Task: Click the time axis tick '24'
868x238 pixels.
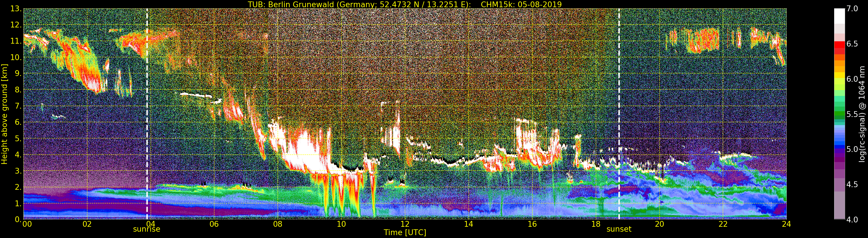Action: click(786, 224)
